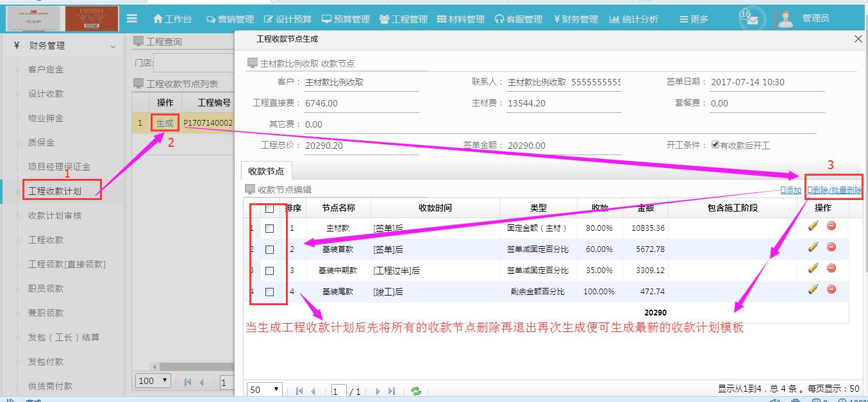The width and height of the screenshot is (868, 402).
Task: Jump to last page using end arrow icon
Action: pos(392,390)
